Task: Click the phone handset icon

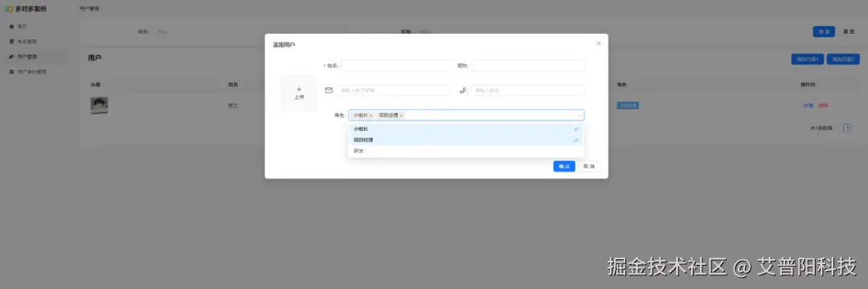Action: point(463,90)
